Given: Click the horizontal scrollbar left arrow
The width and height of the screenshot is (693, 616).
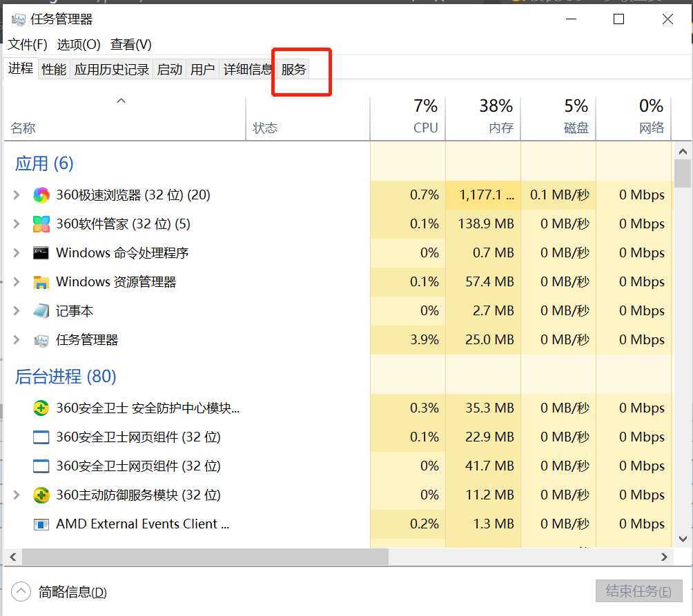Looking at the screenshot, I should [13, 557].
